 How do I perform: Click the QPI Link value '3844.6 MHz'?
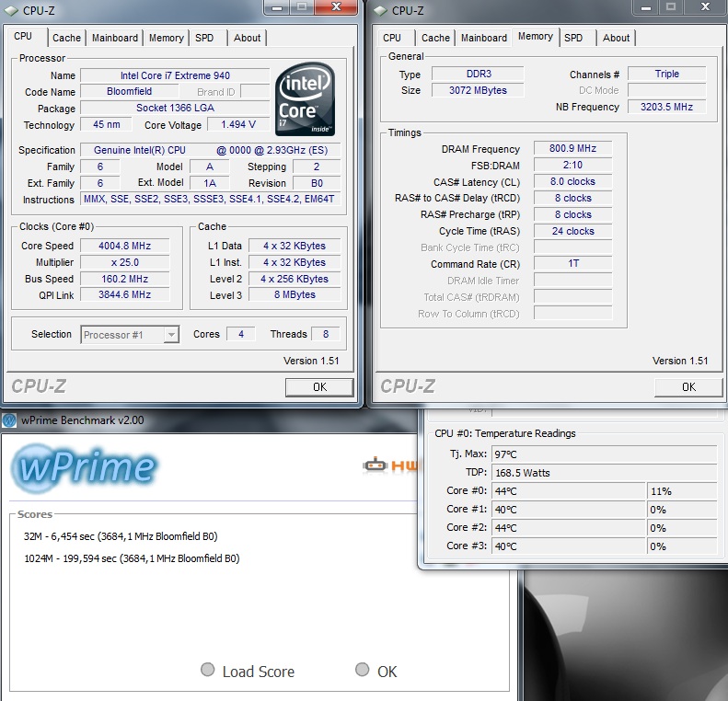125,294
